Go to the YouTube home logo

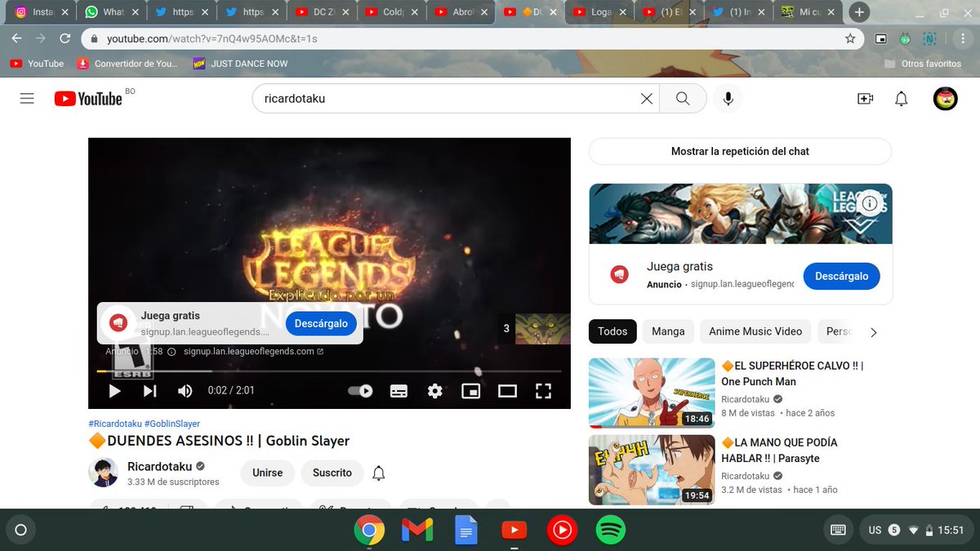click(x=88, y=99)
